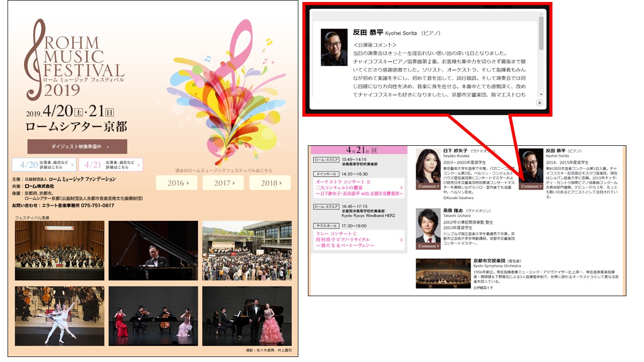This screenshot has height=362, width=644.
Task: Click the 泉原 隆志 name heading
Action: pos(454,211)
